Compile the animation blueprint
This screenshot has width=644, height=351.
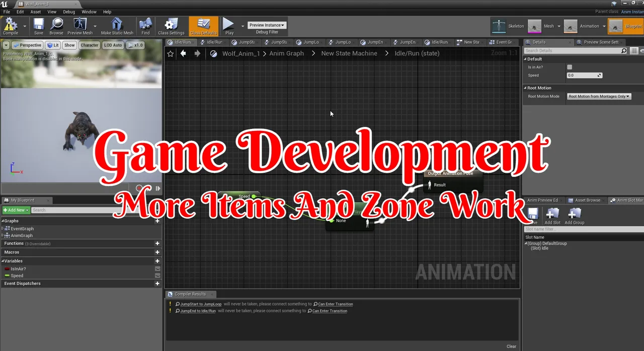pos(10,26)
